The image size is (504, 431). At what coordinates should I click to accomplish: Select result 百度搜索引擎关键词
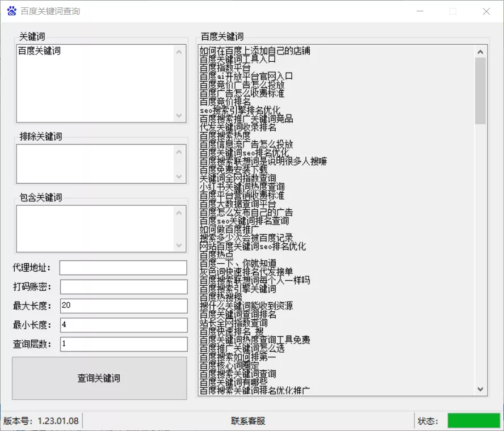pos(238,289)
